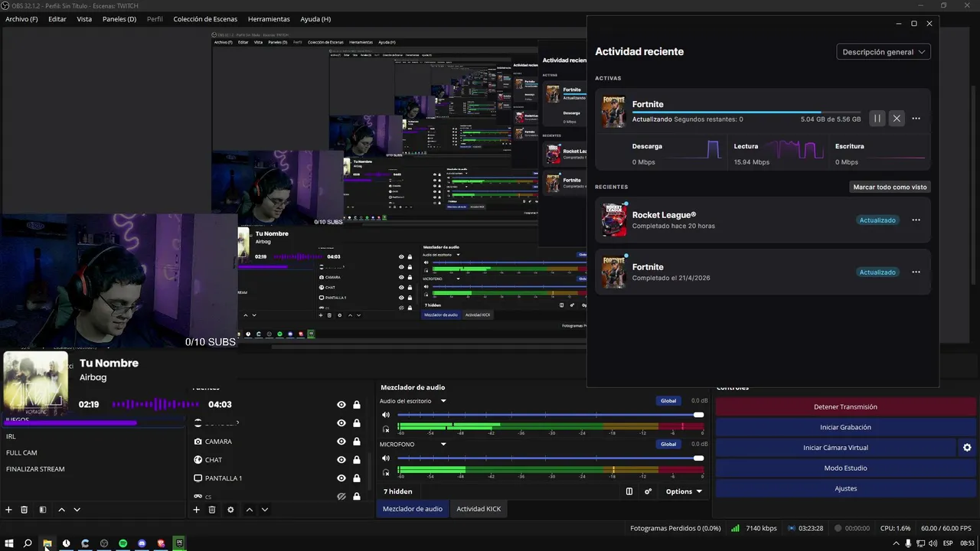Hide the CAMARA source

(341, 442)
